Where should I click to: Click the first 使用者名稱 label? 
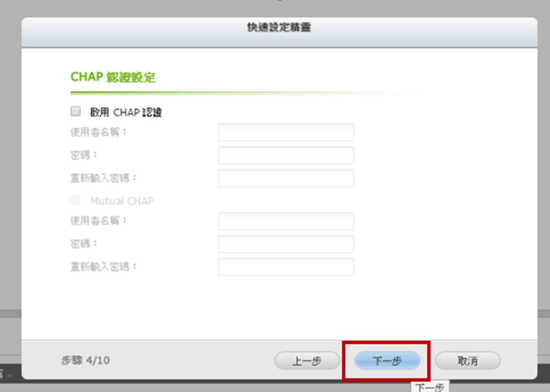(99, 132)
